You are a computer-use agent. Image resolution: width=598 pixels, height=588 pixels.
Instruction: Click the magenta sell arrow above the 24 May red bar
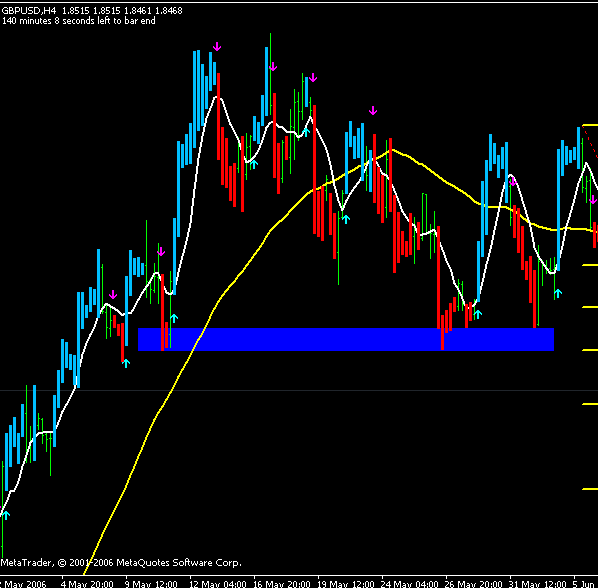click(373, 111)
